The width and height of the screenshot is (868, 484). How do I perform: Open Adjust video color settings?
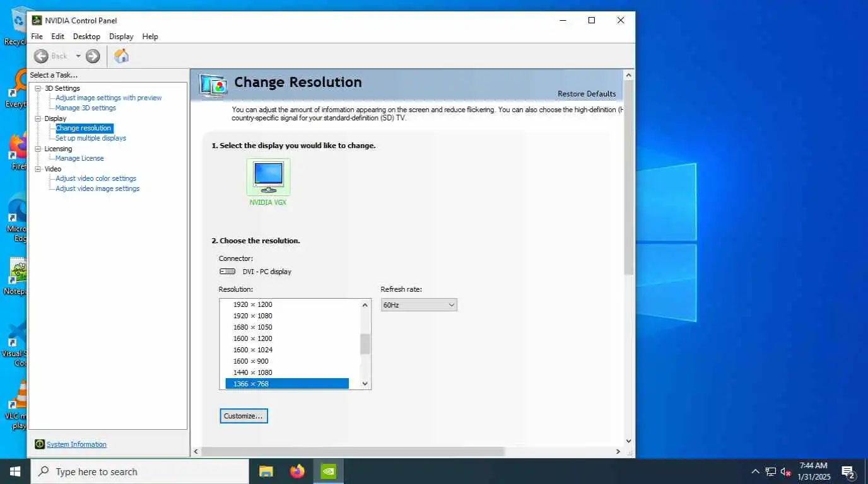coord(96,178)
